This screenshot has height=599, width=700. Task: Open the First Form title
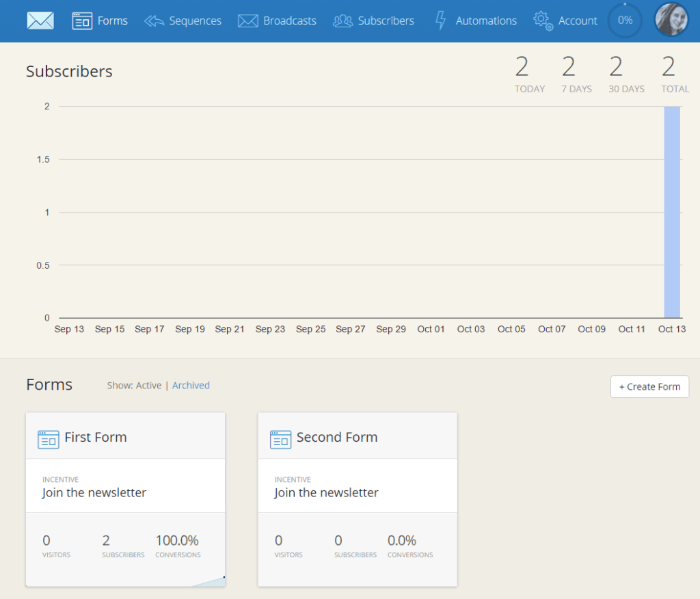(x=96, y=437)
